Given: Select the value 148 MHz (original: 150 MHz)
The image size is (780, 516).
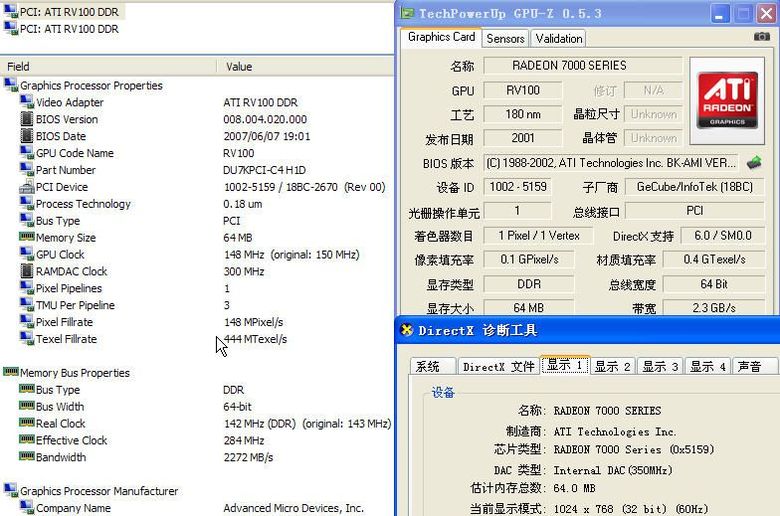Looking at the screenshot, I should (291, 255).
